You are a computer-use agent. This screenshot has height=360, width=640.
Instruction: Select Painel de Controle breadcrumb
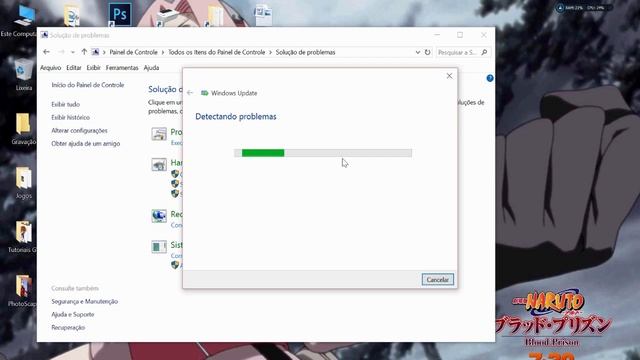tap(133, 52)
